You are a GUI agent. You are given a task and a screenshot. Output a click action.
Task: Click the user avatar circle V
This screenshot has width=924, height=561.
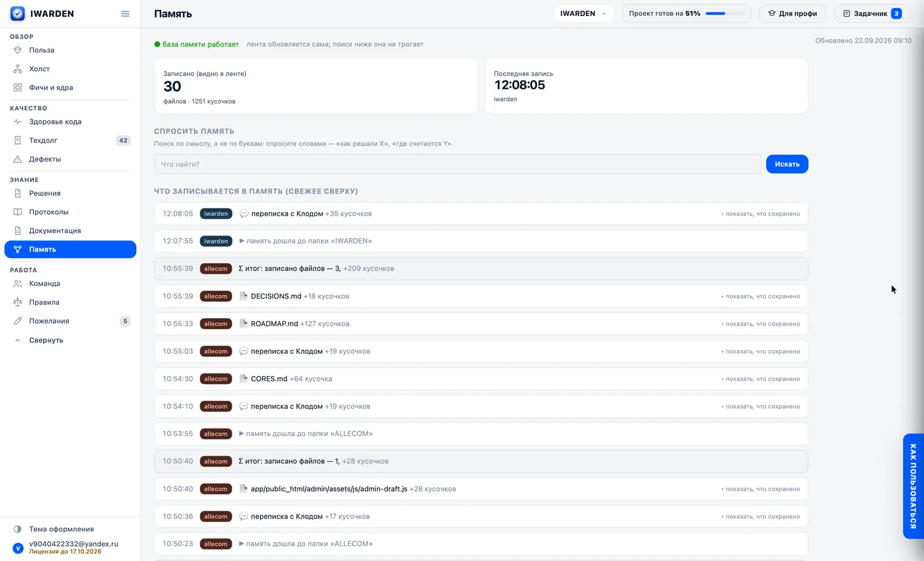pos(18,548)
